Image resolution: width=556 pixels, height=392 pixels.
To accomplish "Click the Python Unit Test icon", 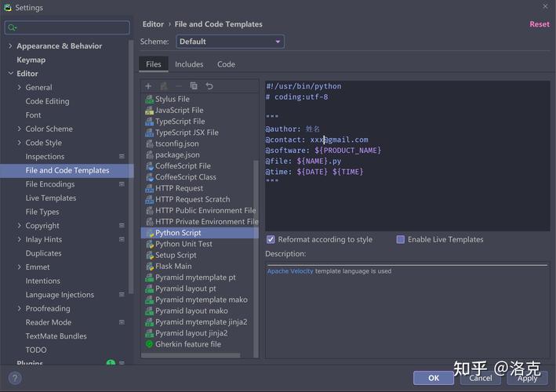I will (149, 244).
